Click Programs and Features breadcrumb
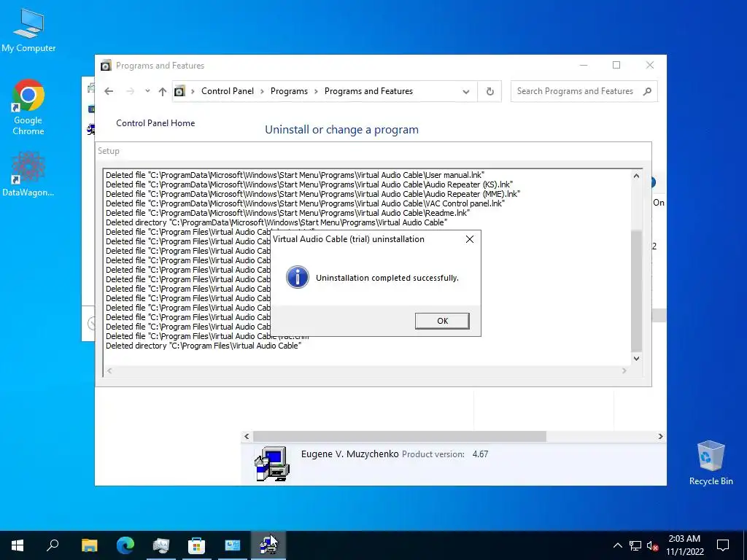 point(368,91)
